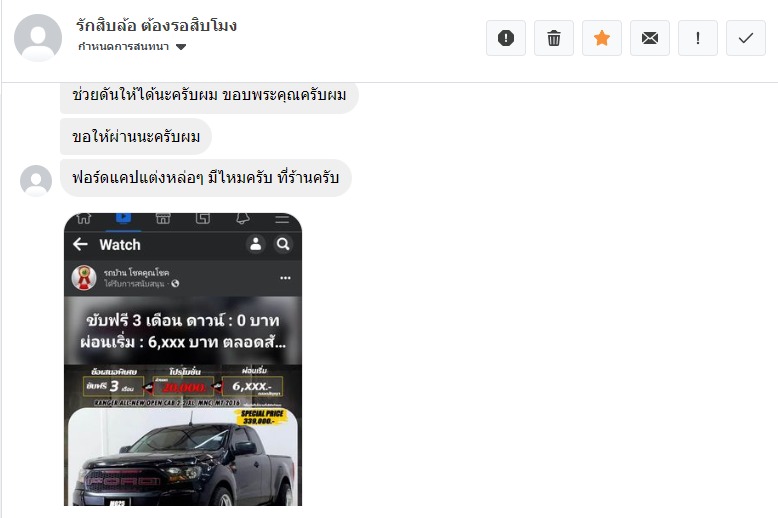The image size is (778, 518).
Task: Open the กำหนดการสนทนา assignment menu label
Action: click(x=124, y=47)
